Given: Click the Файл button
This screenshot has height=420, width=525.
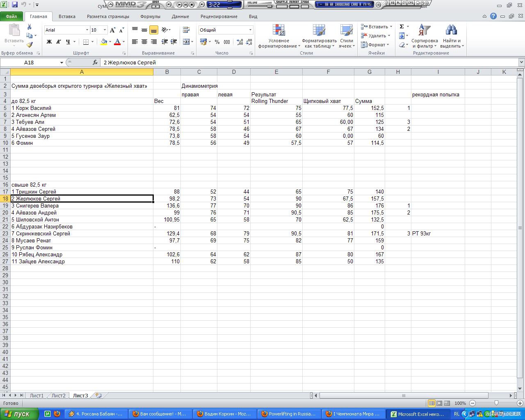Looking at the screenshot, I should (x=11, y=16).
